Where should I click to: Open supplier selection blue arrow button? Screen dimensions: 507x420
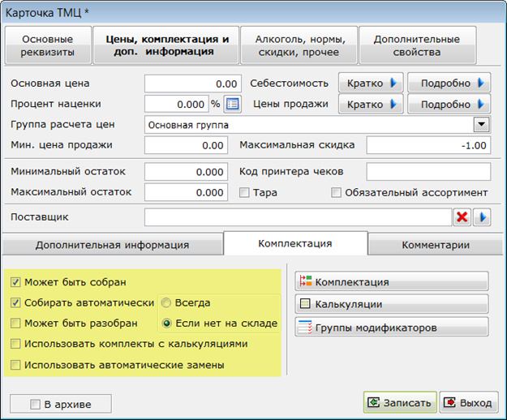point(482,217)
